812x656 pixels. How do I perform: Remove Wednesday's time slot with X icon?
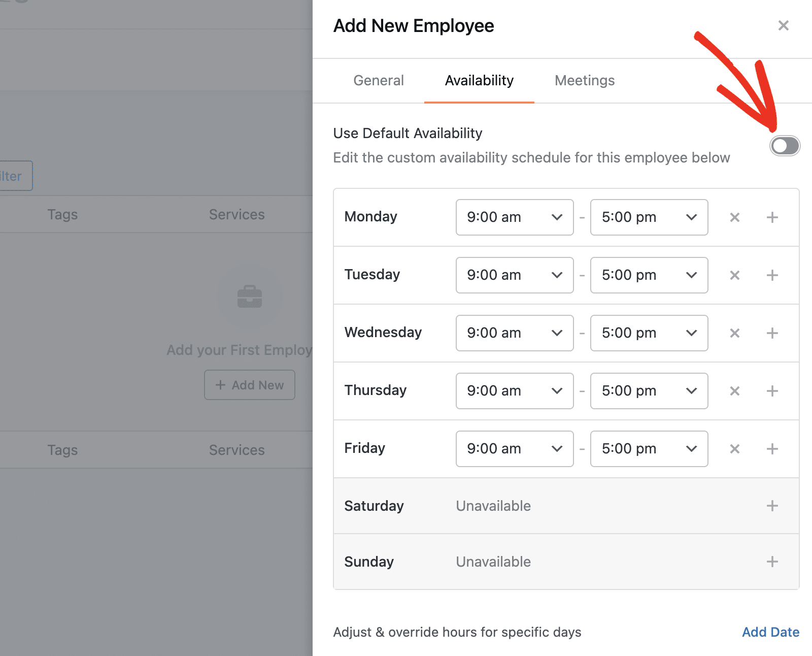pos(734,333)
